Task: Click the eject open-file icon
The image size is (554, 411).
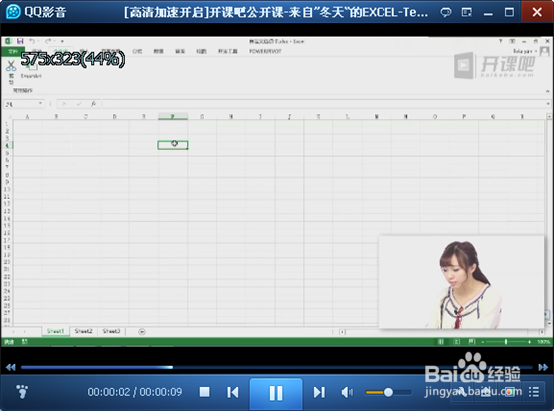Action: [x=485, y=392]
